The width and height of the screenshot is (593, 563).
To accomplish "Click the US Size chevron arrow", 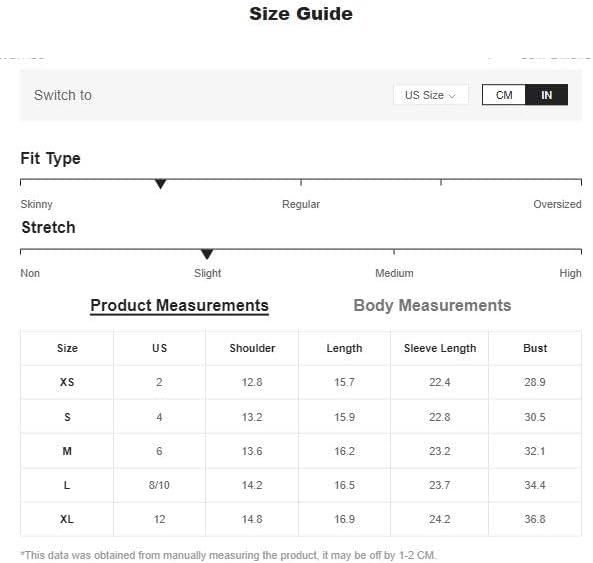I will (x=452, y=96).
